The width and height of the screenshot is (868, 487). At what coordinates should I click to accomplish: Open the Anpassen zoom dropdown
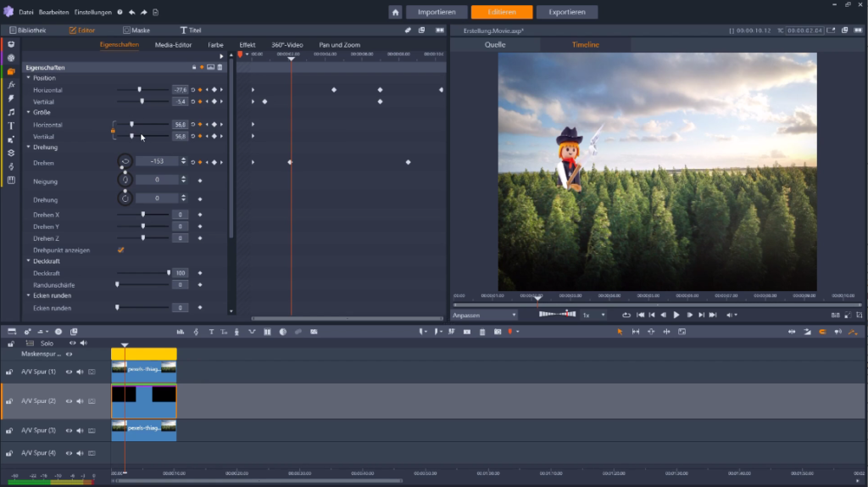[484, 316]
